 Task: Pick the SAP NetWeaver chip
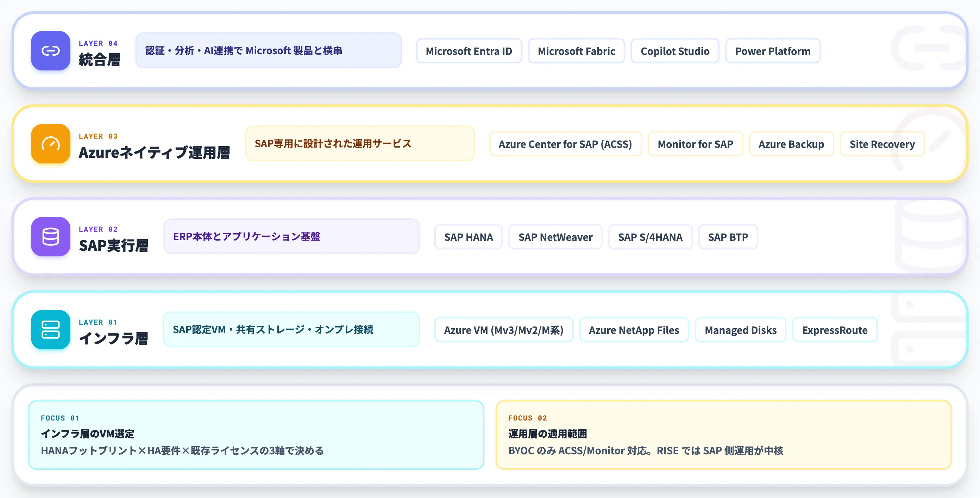[555, 237]
